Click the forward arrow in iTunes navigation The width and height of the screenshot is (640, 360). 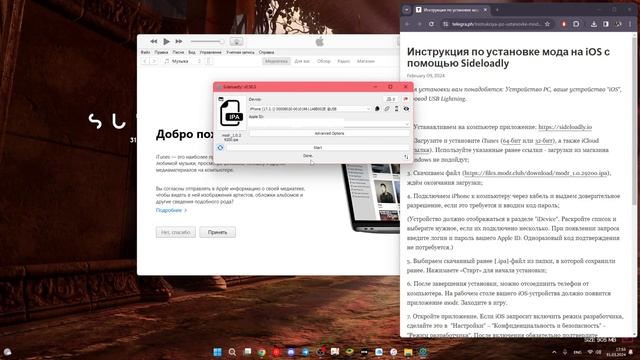tap(154, 61)
